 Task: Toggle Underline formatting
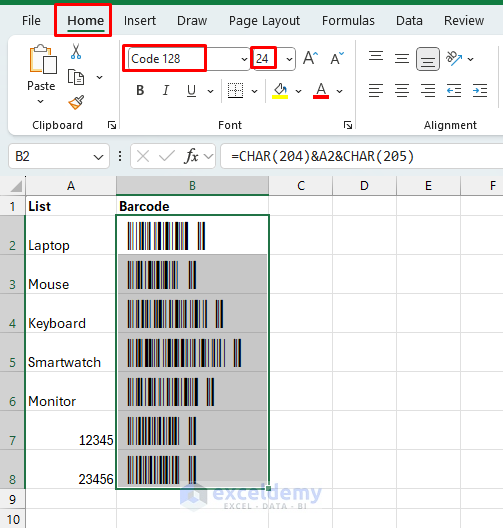(x=191, y=91)
